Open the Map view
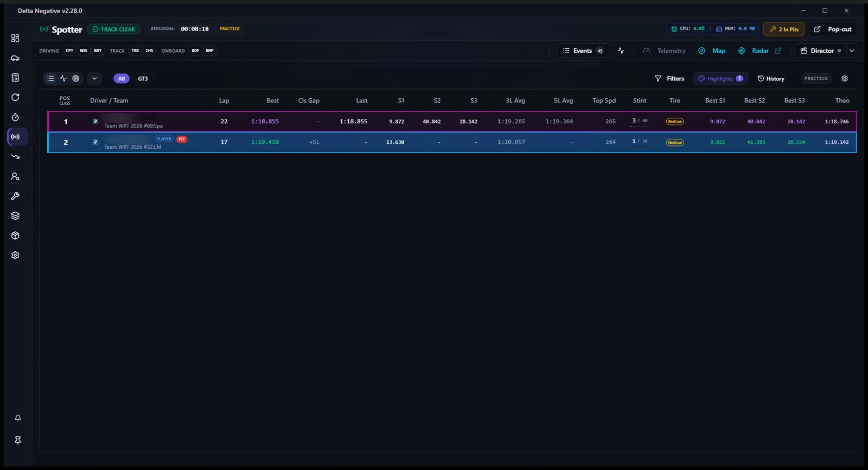Image resolution: width=868 pixels, height=470 pixels. [712, 50]
